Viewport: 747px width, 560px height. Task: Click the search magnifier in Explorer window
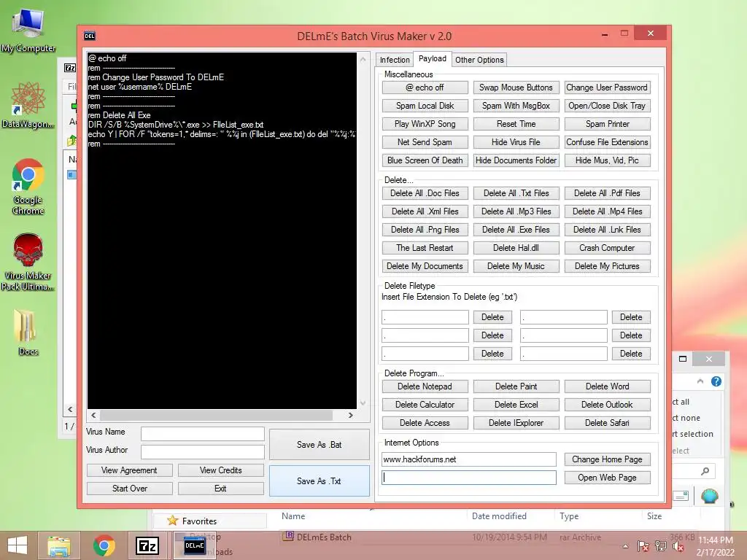pyautogui.click(x=705, y=471)
